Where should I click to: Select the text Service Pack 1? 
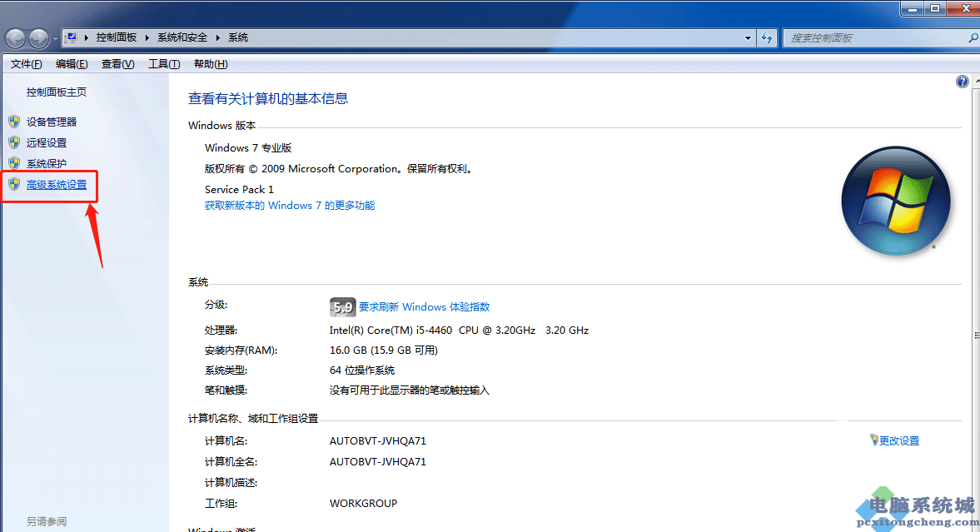click(239, 190)
